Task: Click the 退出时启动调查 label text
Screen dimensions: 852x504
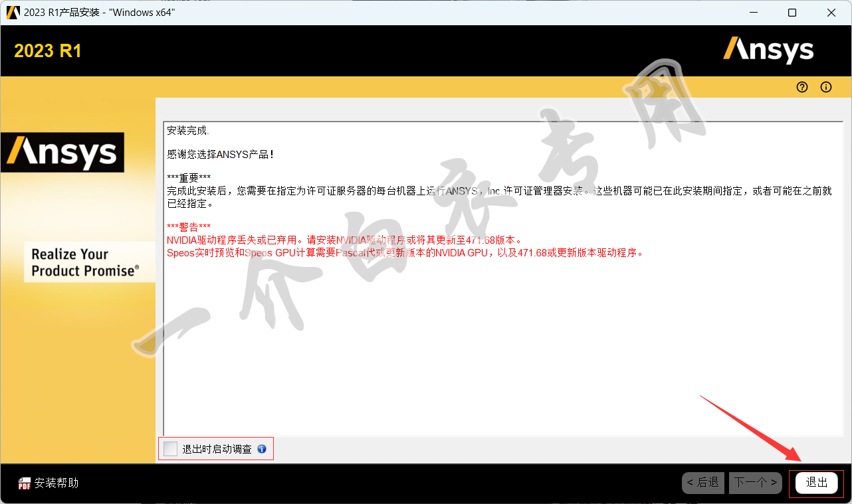Action: click(217, 449)
